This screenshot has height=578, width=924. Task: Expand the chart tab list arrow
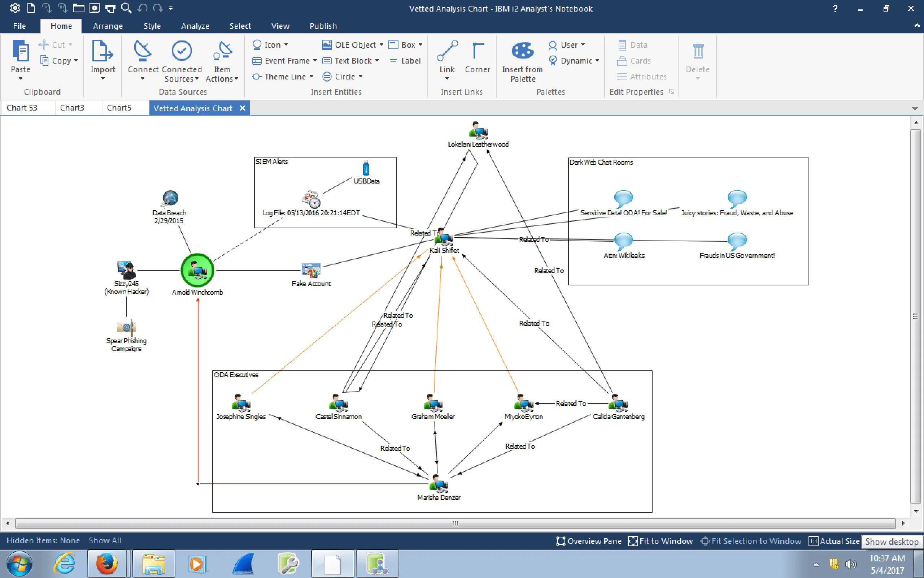(915, 109)
